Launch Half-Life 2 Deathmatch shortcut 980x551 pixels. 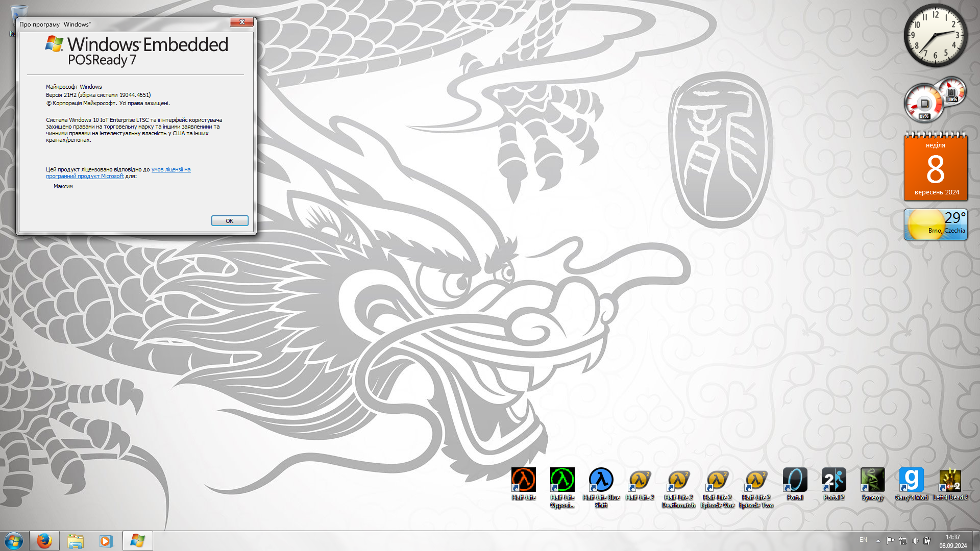click(x=678, y=481)
